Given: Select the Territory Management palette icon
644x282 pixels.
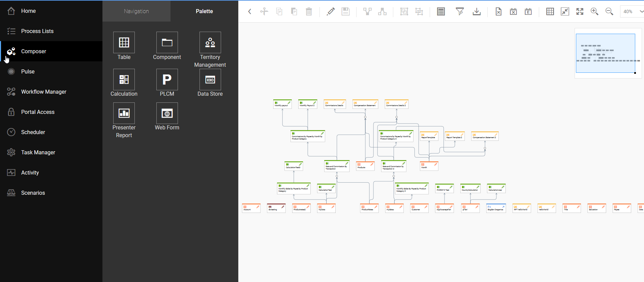Looking at the screenshot, I should pyautogui.click(x=210, y=42).
